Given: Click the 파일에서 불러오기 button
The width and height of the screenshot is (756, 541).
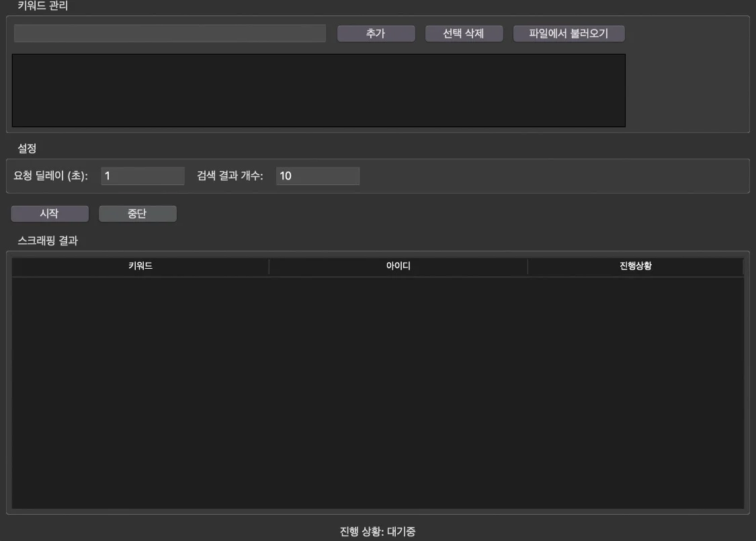Looking at the screenshot, I should (x=569, y=34).
